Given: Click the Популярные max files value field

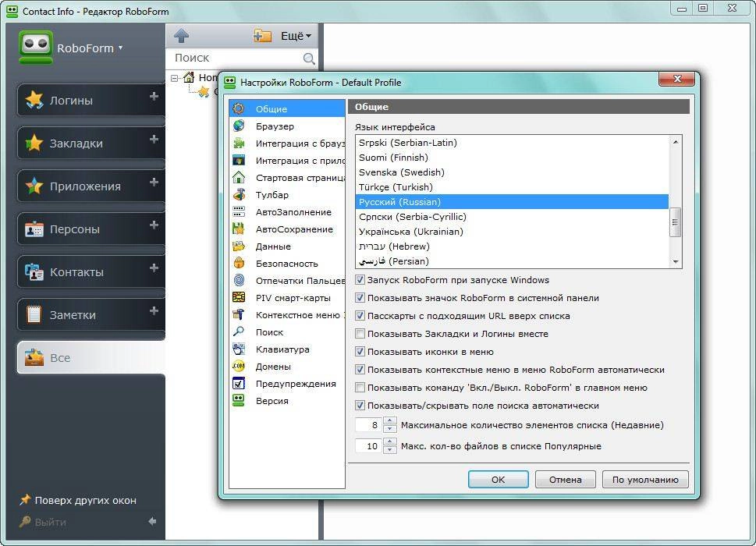Looking at the screenshot, I should [x=369, y=445].
